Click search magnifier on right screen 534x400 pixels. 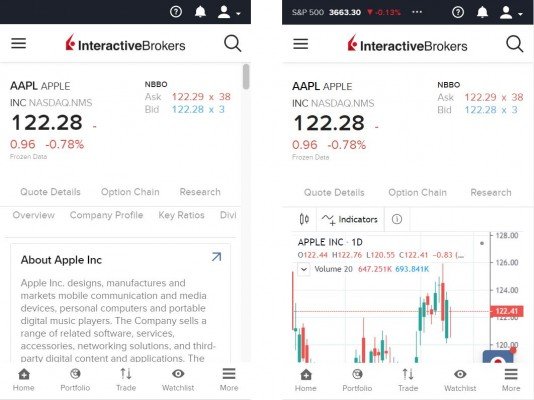click(x=514, y=44)
